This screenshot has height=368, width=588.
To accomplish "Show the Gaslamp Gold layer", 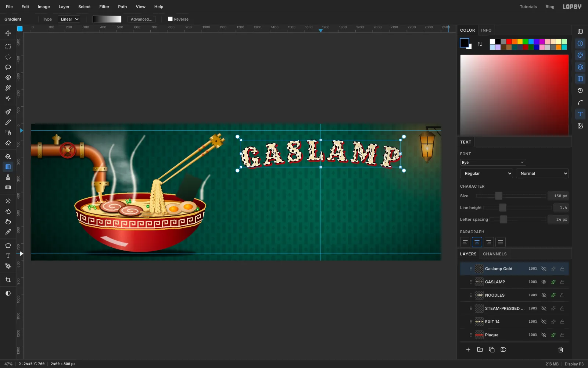I will [544, 269].
